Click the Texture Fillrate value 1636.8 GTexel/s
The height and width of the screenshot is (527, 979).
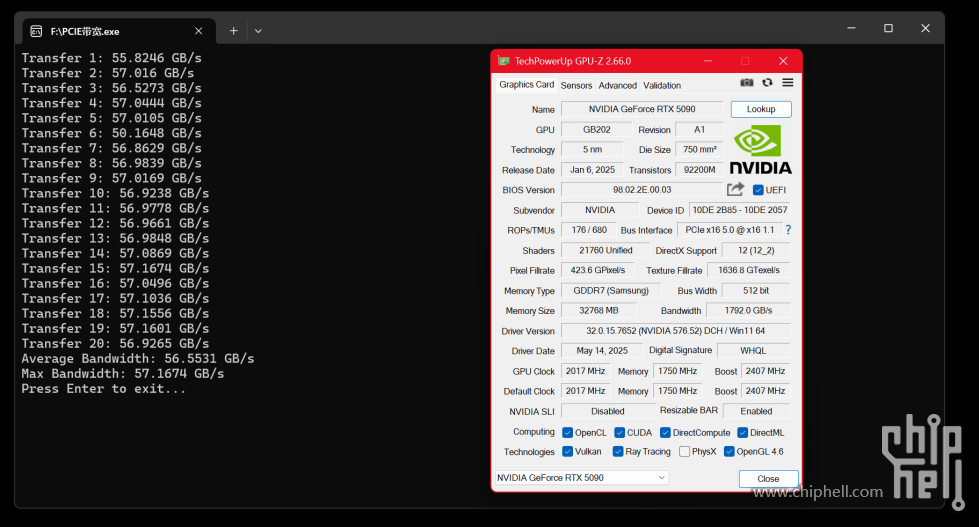pyautogui.click(x=749, y=270)
